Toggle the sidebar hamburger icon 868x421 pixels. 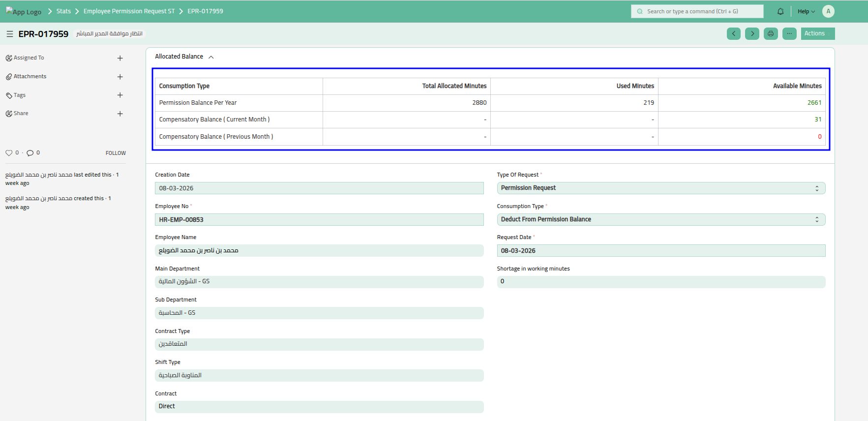[9, 34]
